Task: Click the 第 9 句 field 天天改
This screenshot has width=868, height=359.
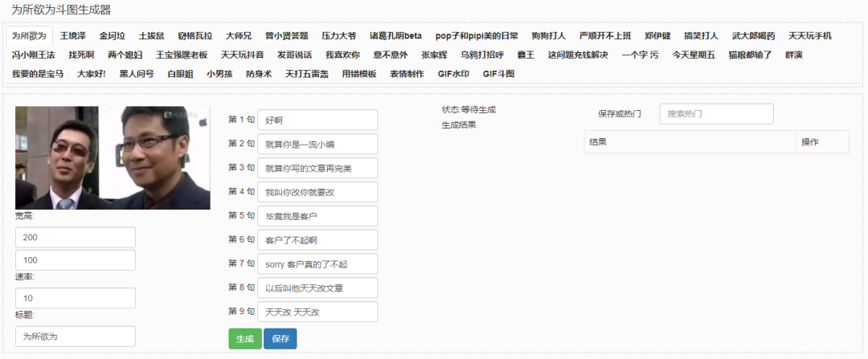Action: 317,312
